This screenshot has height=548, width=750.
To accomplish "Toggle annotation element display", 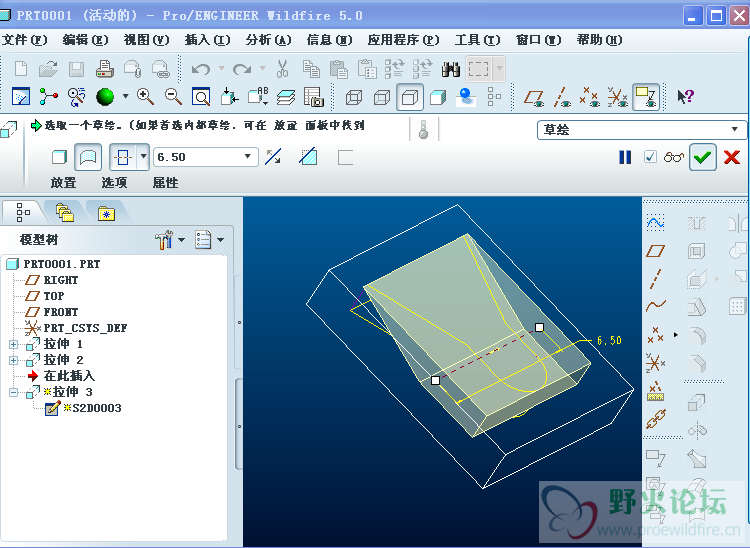I will pos(646,97).
